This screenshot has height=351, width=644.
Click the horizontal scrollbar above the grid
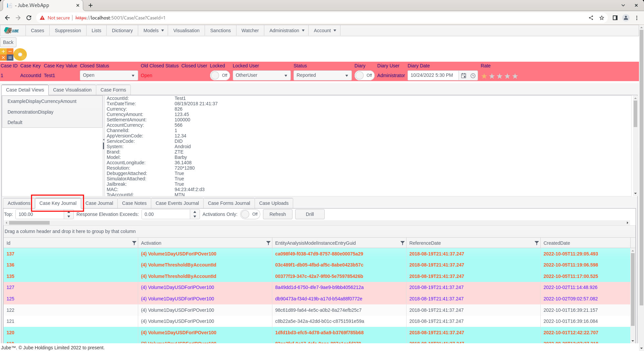[317, 223]
